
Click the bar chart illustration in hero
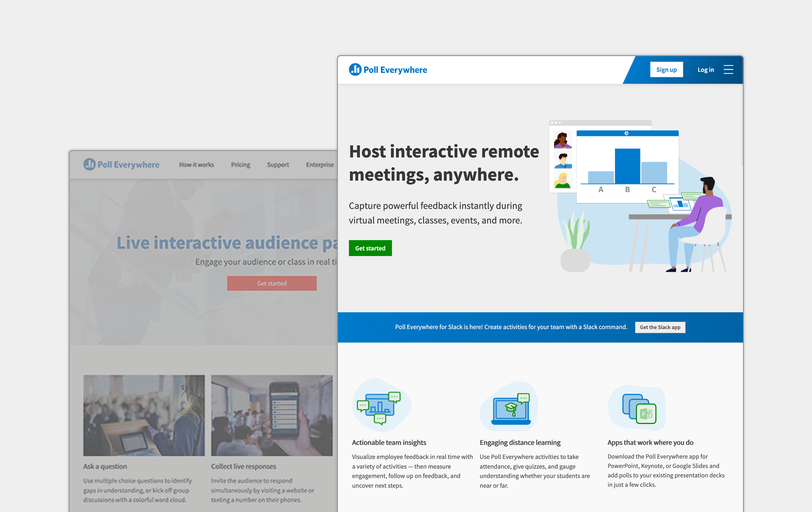point(627,167)
